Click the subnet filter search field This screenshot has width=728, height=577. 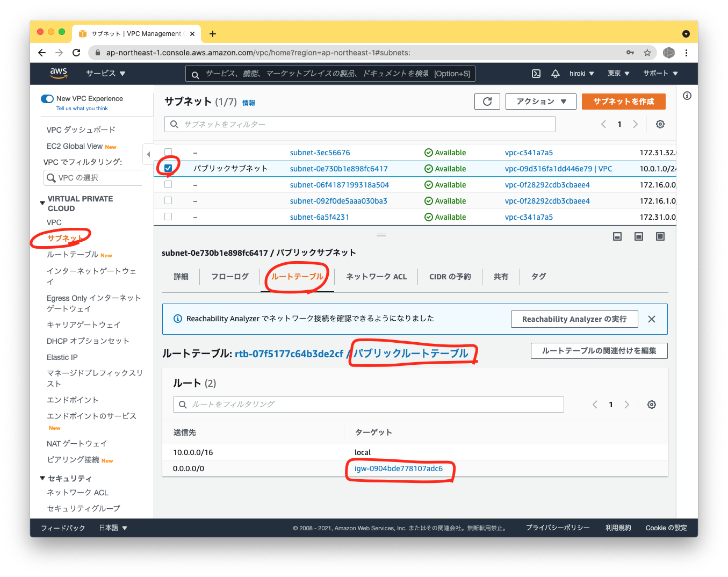point(359,124)
